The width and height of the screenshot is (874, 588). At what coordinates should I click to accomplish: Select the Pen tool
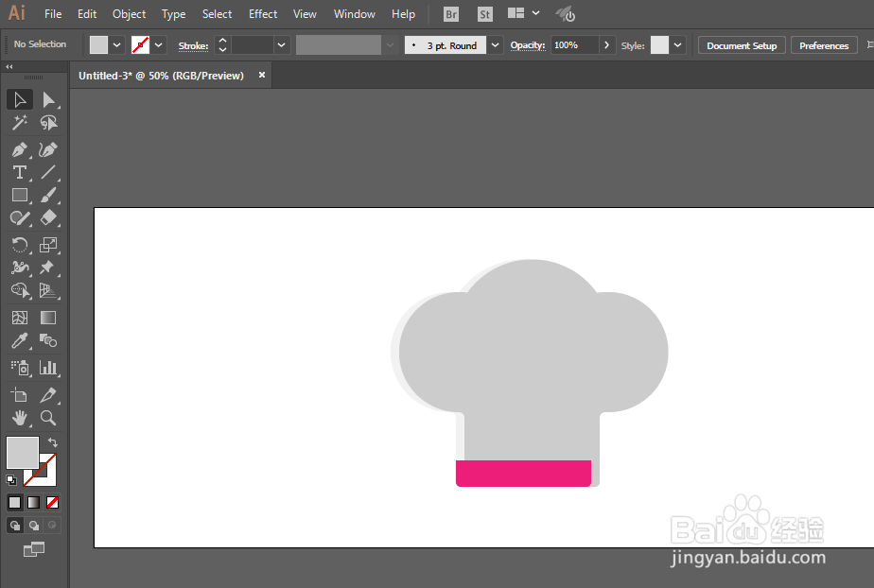click(x=20, y=149)
